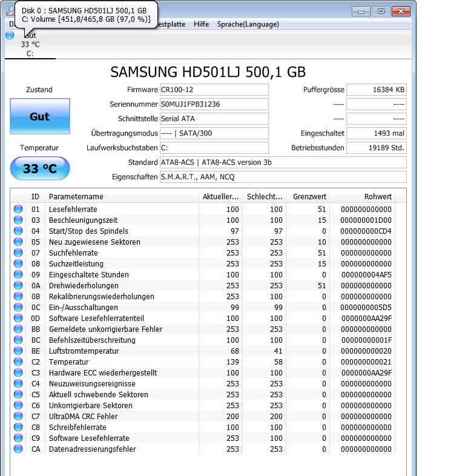Click the Übertragungsmodus field SATA/300

(x=214, y=133)
